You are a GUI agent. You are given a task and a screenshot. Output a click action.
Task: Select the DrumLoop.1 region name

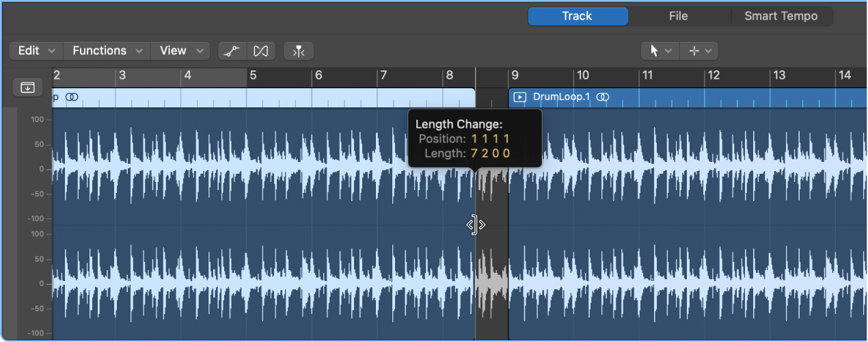561,97
